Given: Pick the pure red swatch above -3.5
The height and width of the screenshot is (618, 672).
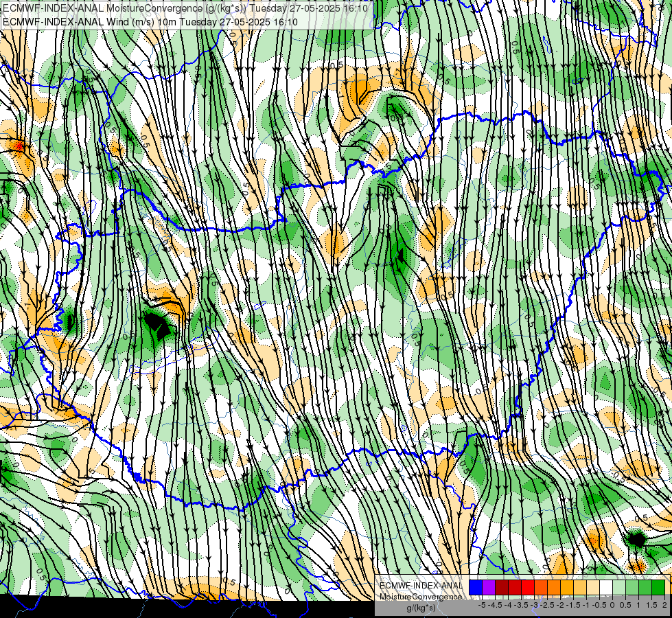Looking at the screenshot, I should (x=528, y=587).
